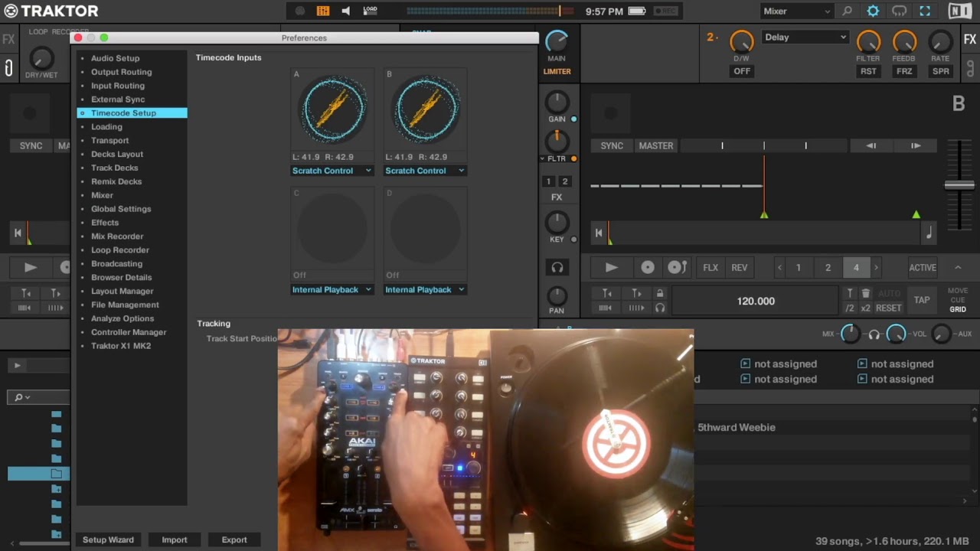Move grid left with fine arrow

[606, 293]
